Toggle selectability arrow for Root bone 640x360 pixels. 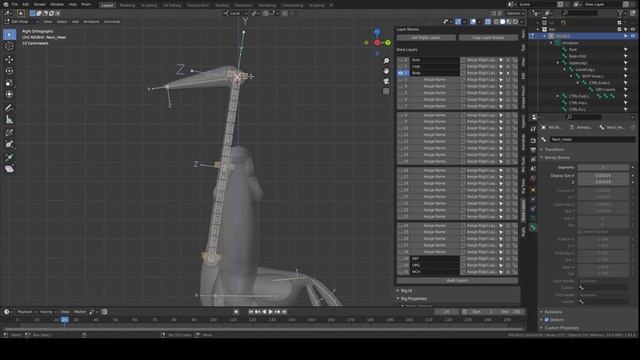625,49
